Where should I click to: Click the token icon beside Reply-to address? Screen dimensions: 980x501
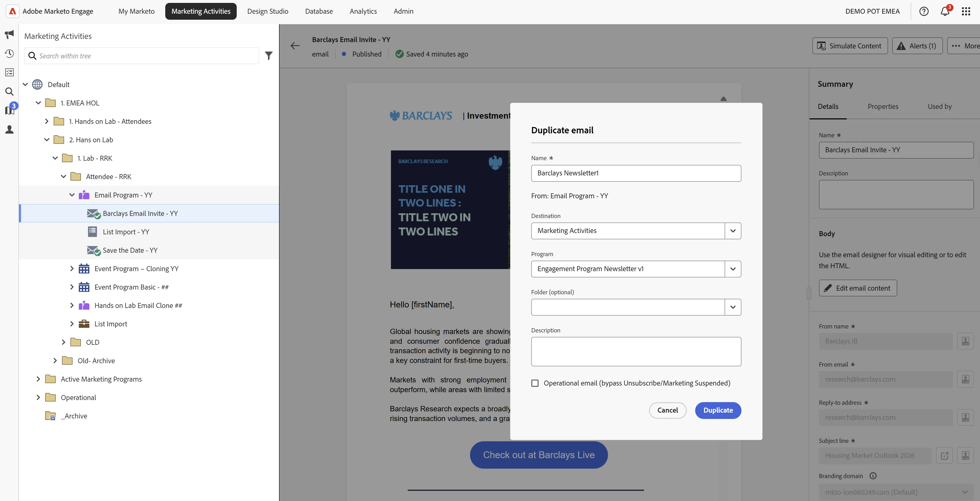click(966, 417)
